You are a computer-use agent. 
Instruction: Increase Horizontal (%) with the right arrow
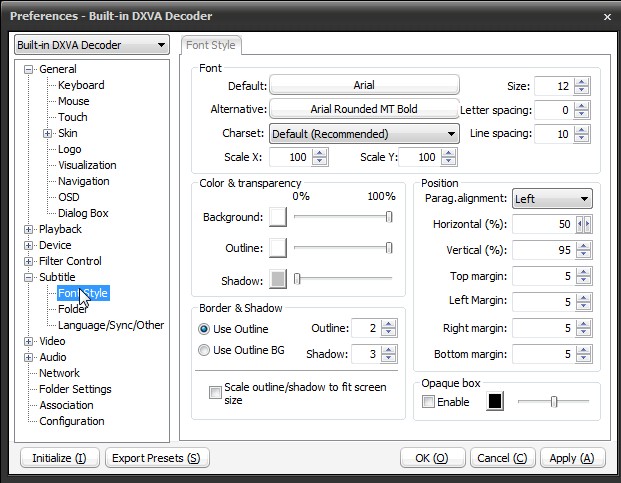588,224
